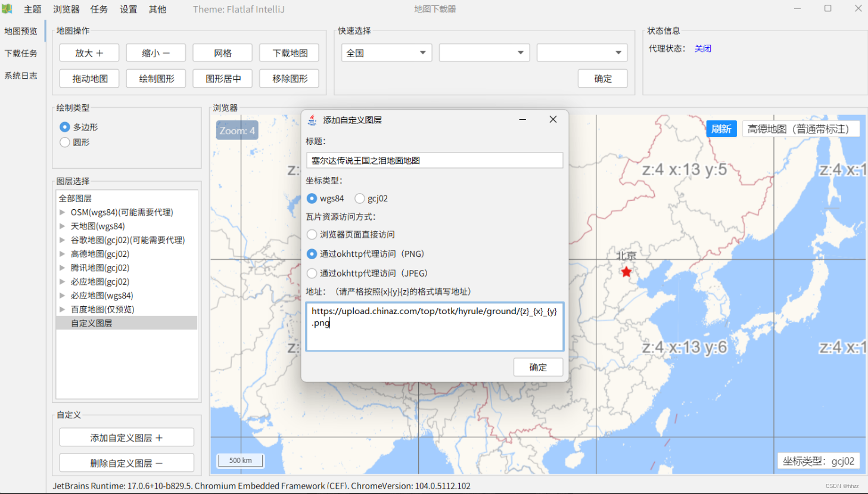Viewport: 868px width, 494px height.
Task: Expand OSM(wgs84) layer node
Action: [62, 212]
